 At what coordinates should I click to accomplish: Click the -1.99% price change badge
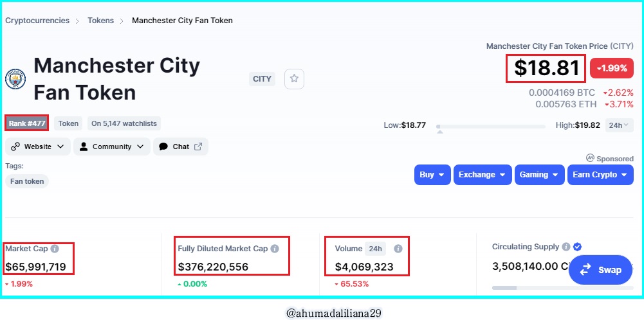(x=612, y=68)
